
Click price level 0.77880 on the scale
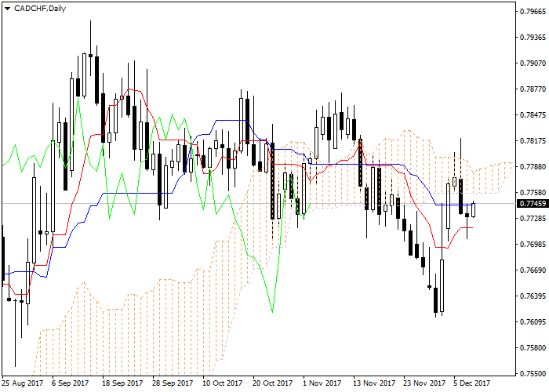pos(533,166)
